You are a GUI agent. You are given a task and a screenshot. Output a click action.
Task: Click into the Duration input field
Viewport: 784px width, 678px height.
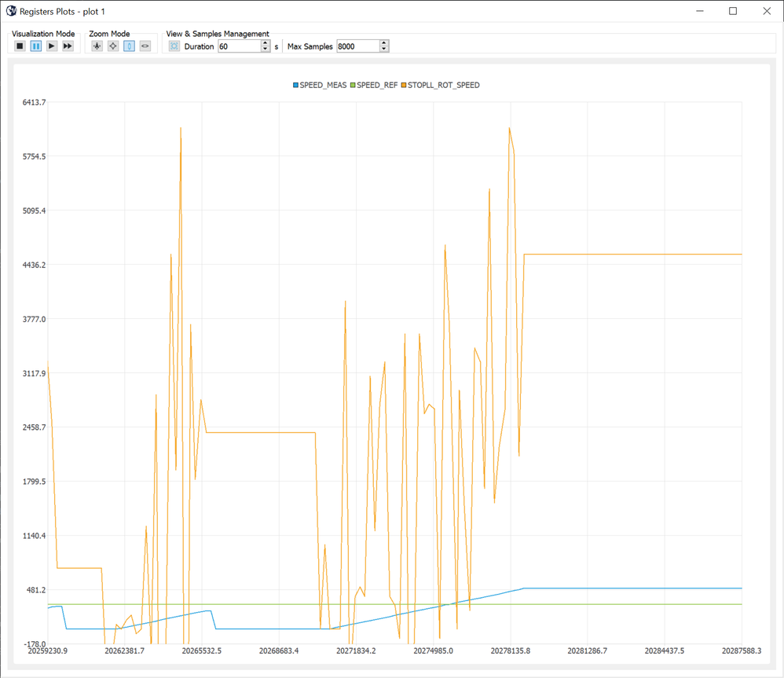[240, 46]
